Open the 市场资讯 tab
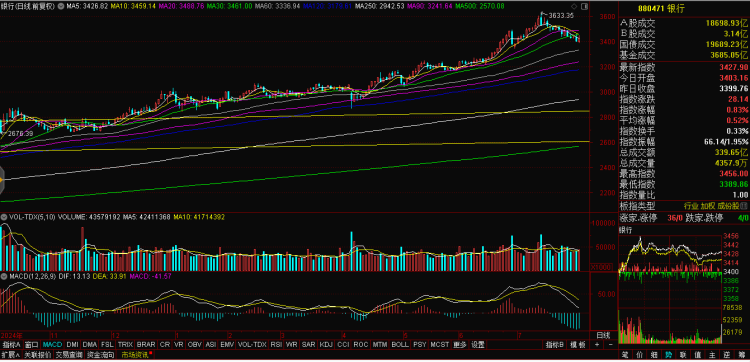Screen dimensions: 750x362 click(136, 355)
